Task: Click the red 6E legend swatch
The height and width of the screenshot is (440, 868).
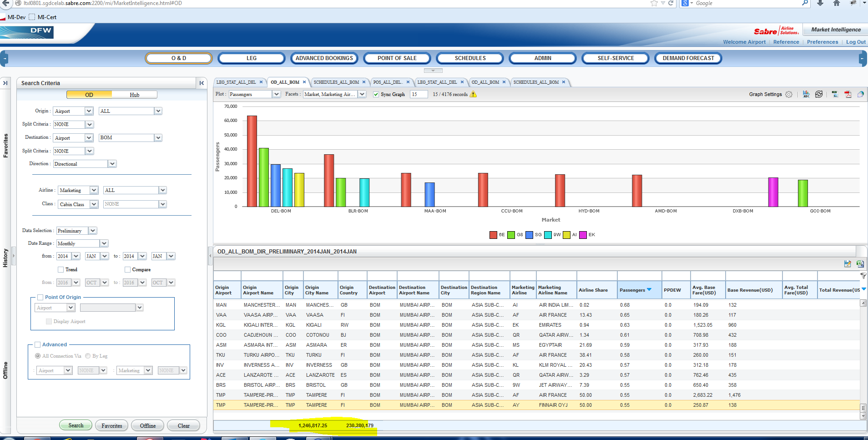Action: pos(493,235)
